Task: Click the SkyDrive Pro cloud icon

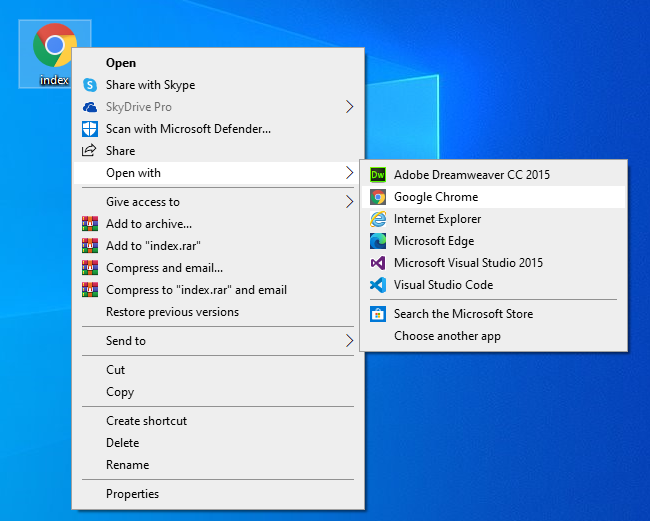Action: 90,107
